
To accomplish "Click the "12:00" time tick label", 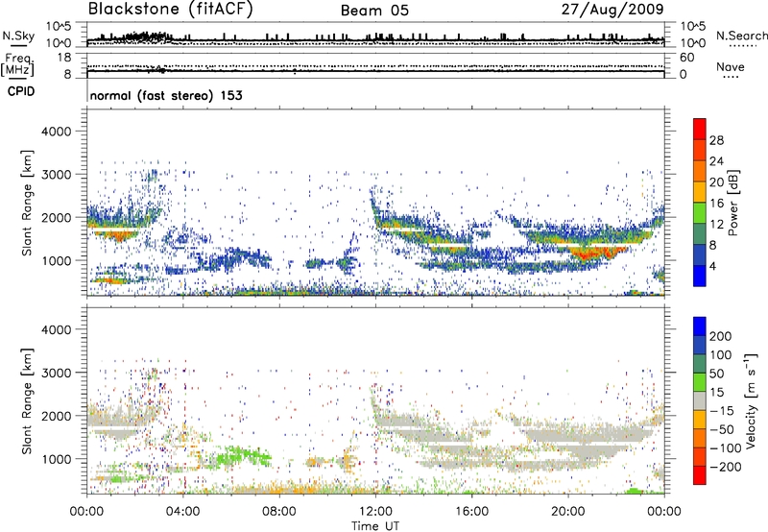I will click(375, 512).
